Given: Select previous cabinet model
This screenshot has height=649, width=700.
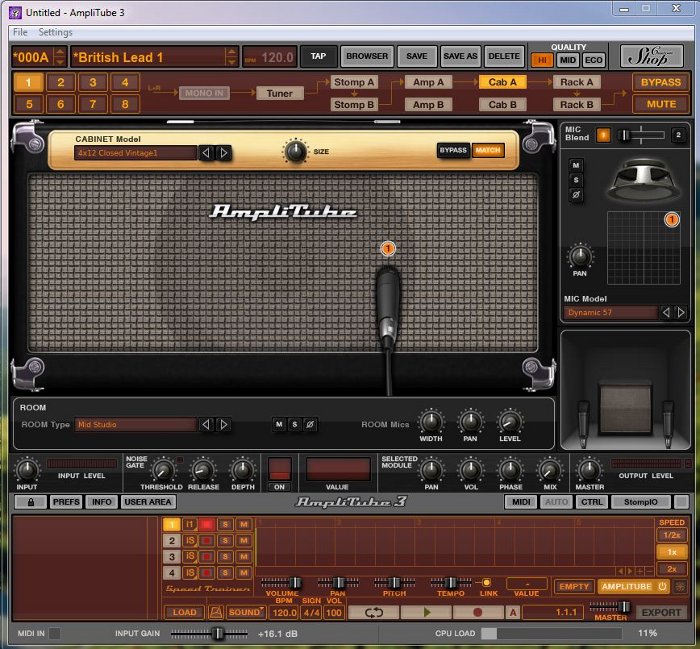Looking at the screenshot, I should pyautogui.click(x=206, y=153).
